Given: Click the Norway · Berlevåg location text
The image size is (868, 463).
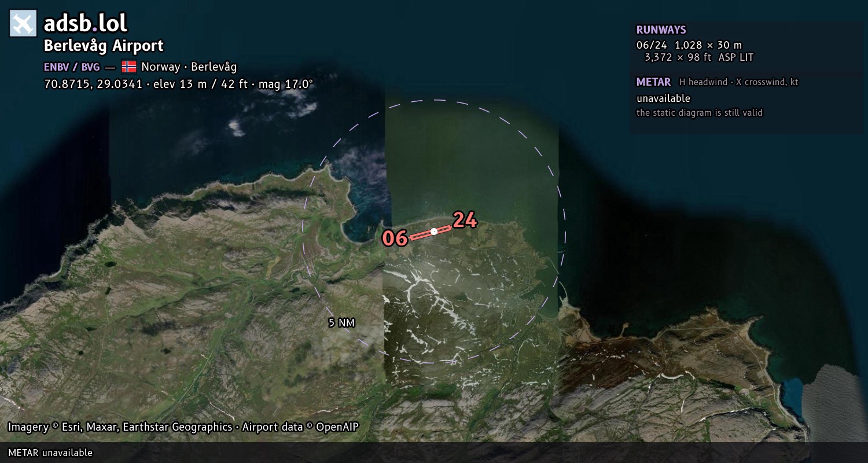Looking at the screenshot, I should pos(189,67).
